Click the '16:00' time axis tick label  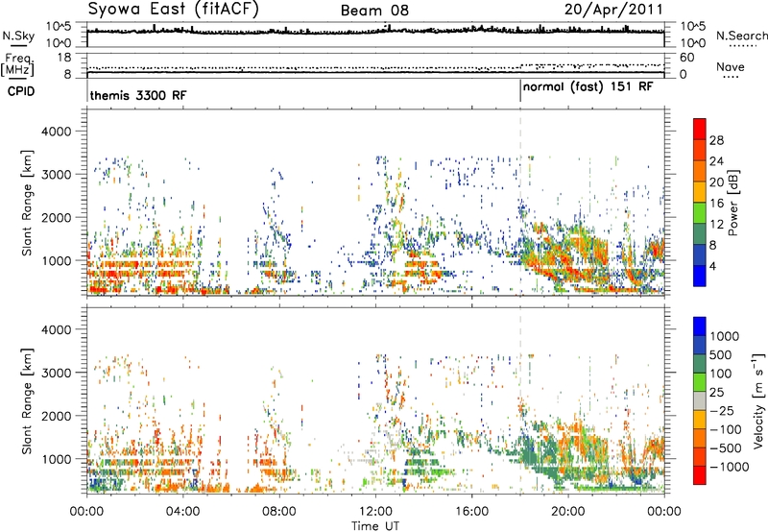point(471,512)
